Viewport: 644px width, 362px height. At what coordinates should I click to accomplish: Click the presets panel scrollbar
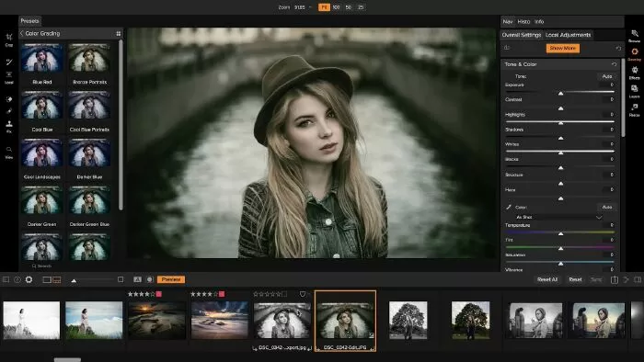point(121,125)
